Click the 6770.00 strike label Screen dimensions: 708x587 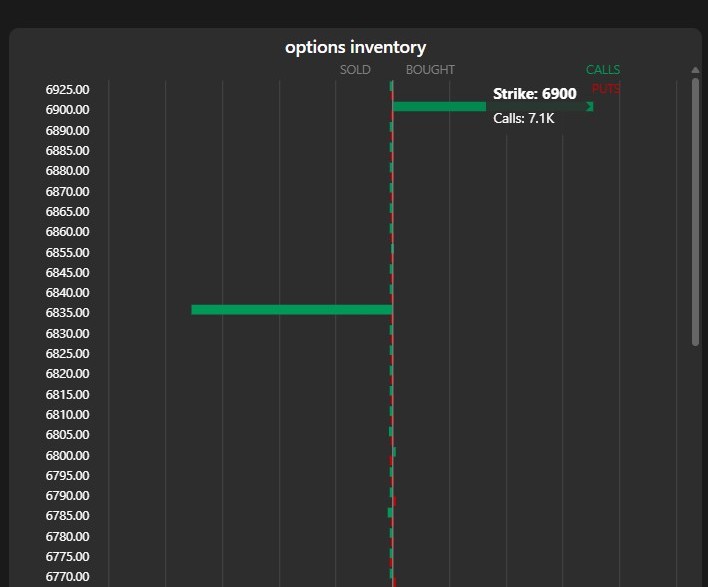pos(68,577)
